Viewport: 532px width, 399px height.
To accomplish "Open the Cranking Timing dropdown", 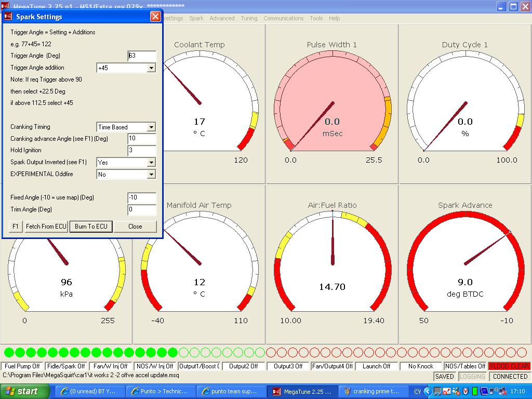I will (x=151, y=127).
